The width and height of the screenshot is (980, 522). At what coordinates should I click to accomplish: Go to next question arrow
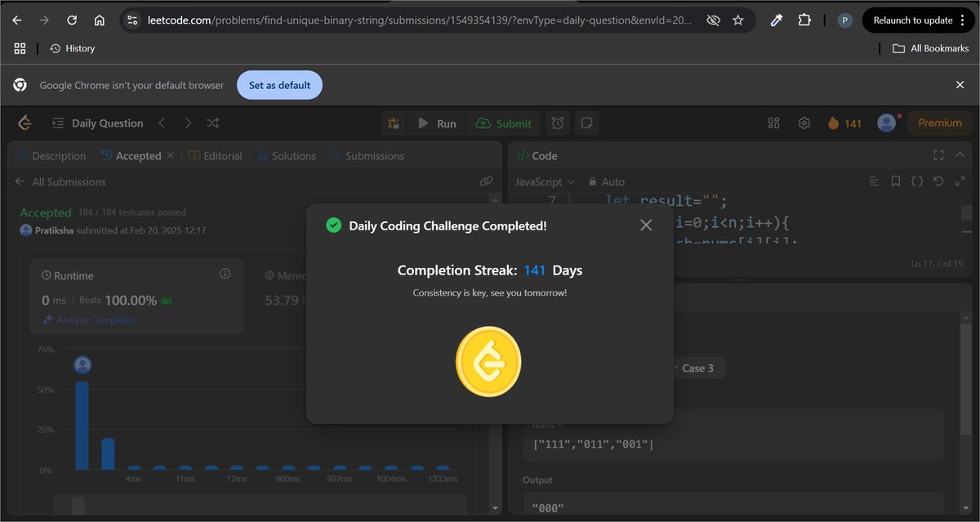(188, 123)
